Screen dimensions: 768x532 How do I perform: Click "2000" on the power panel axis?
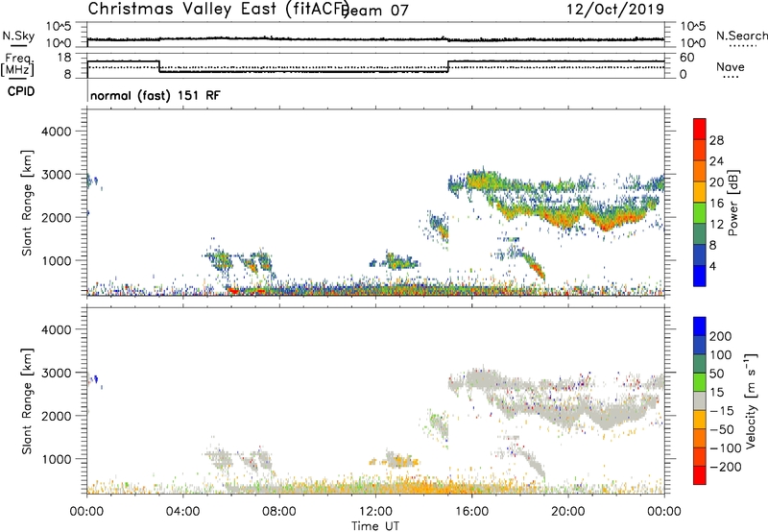(x=57, y=217)
